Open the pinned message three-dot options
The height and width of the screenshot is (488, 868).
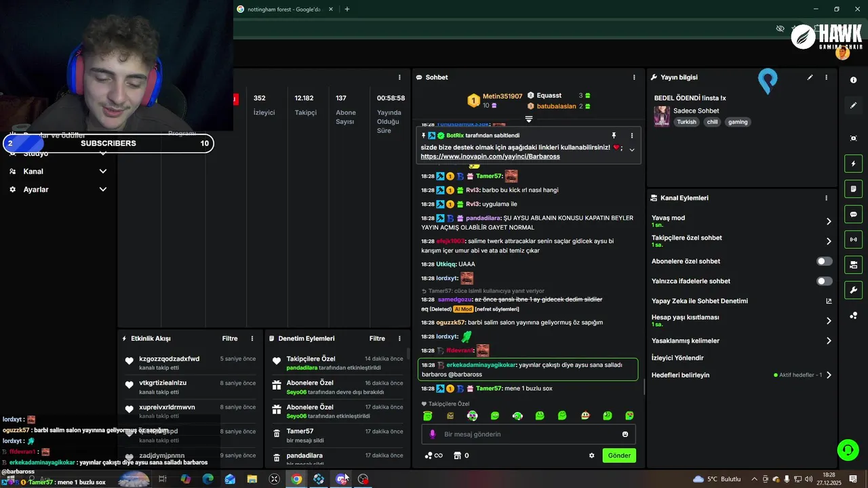[x=632, y=136]
